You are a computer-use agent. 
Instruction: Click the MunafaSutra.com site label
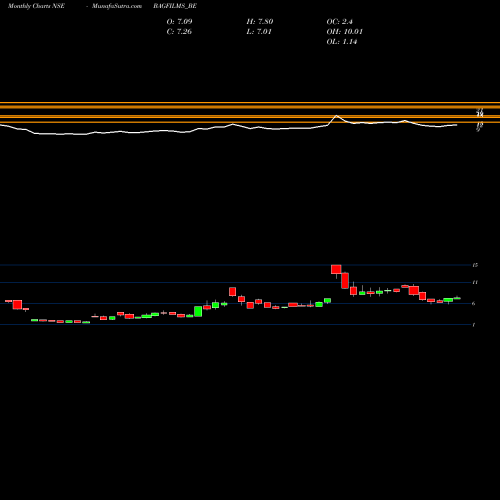coord(117,6)
